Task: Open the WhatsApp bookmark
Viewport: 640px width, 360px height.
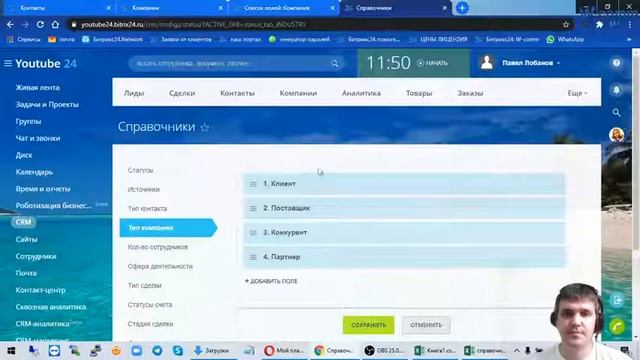Action: 565,39
